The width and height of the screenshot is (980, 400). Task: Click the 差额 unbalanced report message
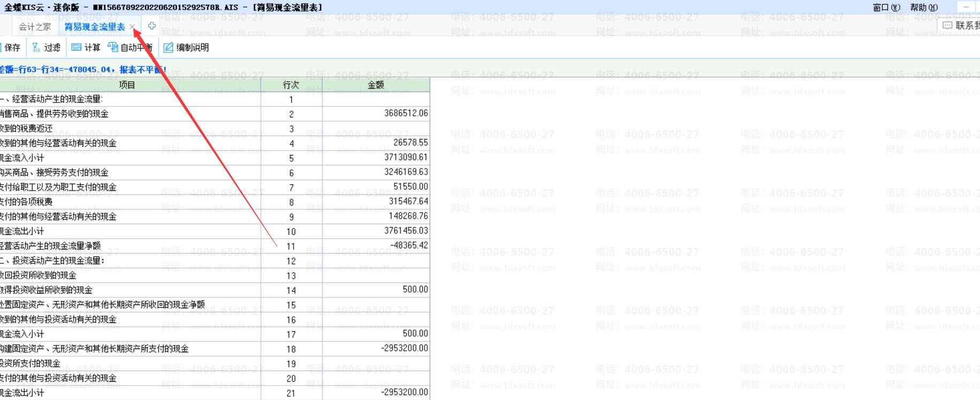click(83, 69)
